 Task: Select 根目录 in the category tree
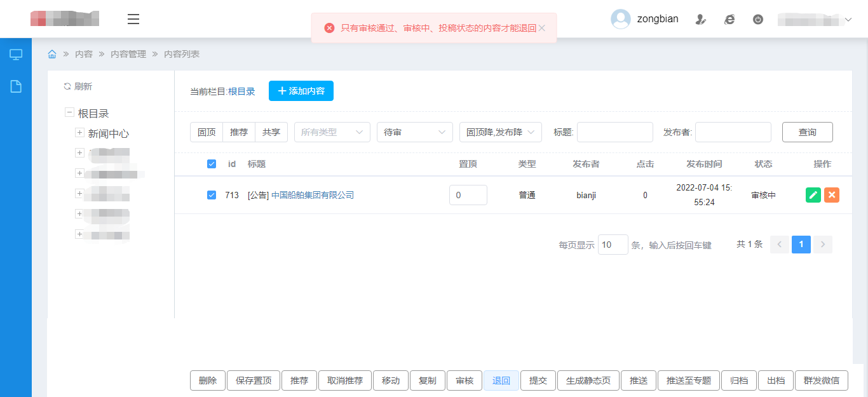tap(93, 113)
